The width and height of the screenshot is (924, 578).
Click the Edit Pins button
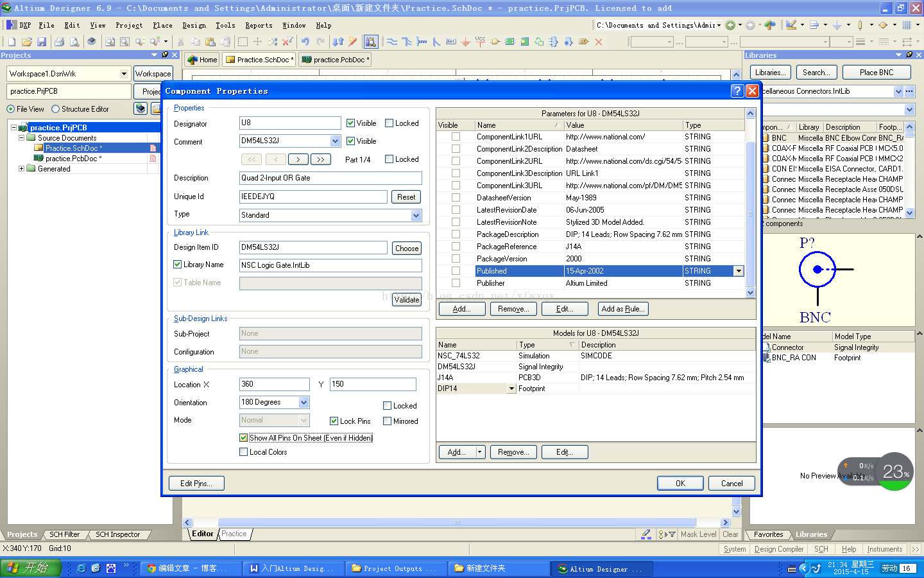click(x=196, y=483)
